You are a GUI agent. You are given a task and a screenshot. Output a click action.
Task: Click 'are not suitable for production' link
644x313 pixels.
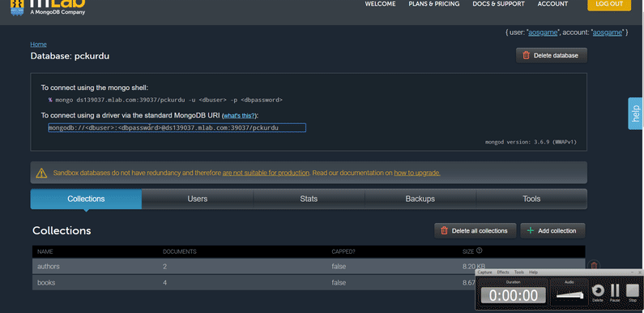click(266, 173)
